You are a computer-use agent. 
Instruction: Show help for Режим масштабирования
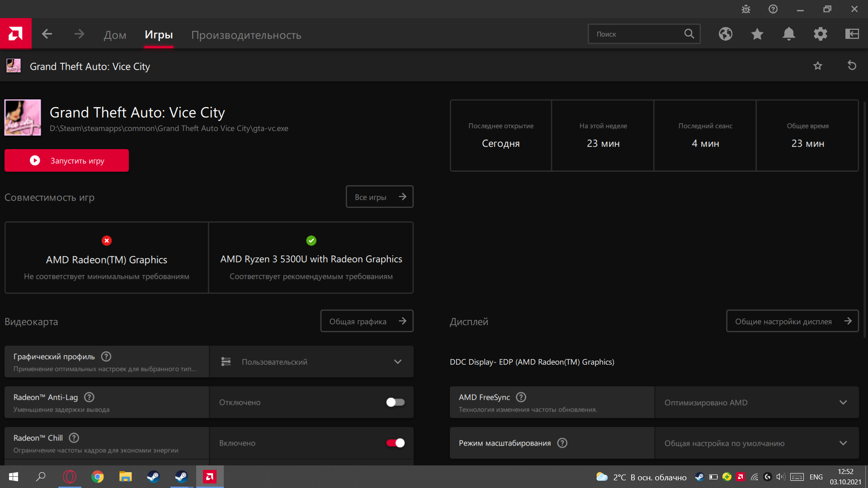coord(562,443)
